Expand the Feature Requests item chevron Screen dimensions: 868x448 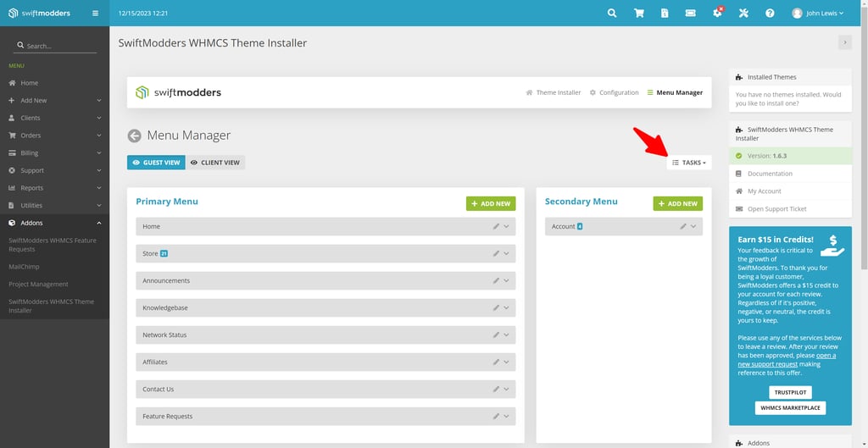(x=506, y=416)
